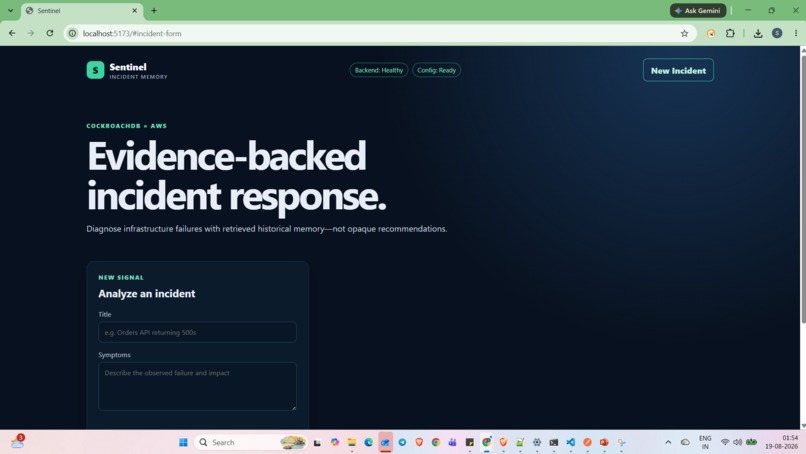Open the Wi-Fi network tray icon

[725, 442]
